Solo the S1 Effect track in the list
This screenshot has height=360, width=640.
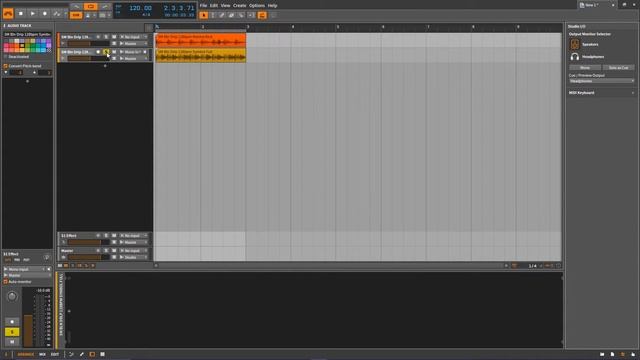106,236
